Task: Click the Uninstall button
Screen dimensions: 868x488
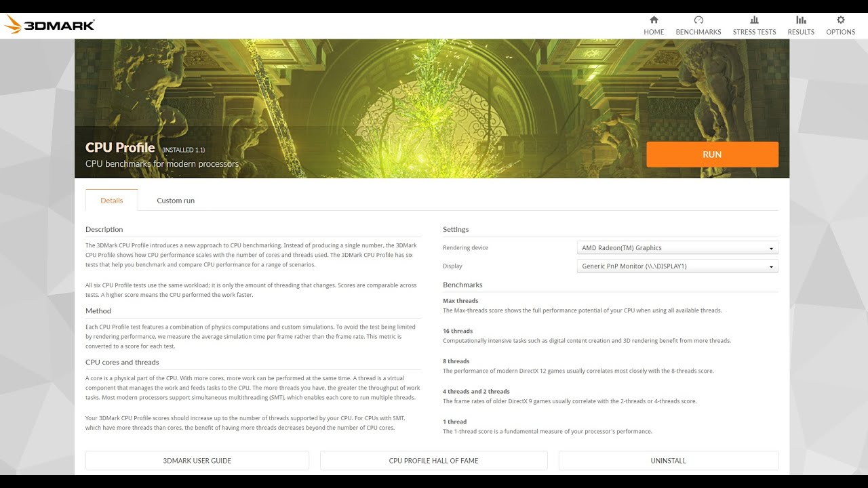Action: coord(668,461)
